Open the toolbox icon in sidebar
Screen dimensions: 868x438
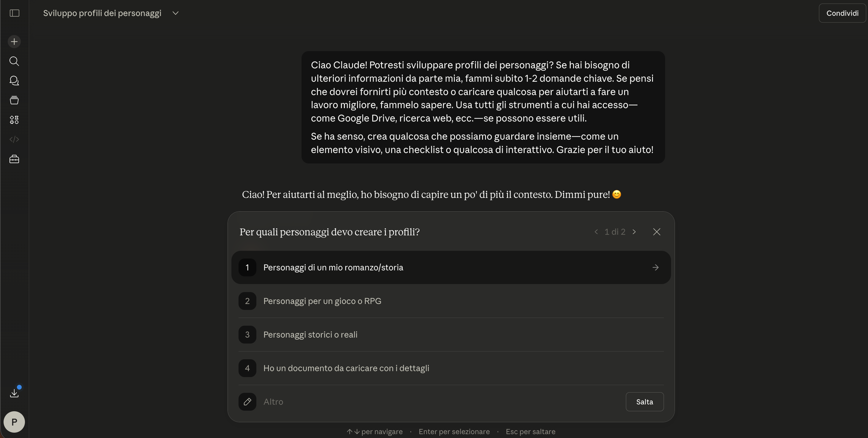pos(14,159)
